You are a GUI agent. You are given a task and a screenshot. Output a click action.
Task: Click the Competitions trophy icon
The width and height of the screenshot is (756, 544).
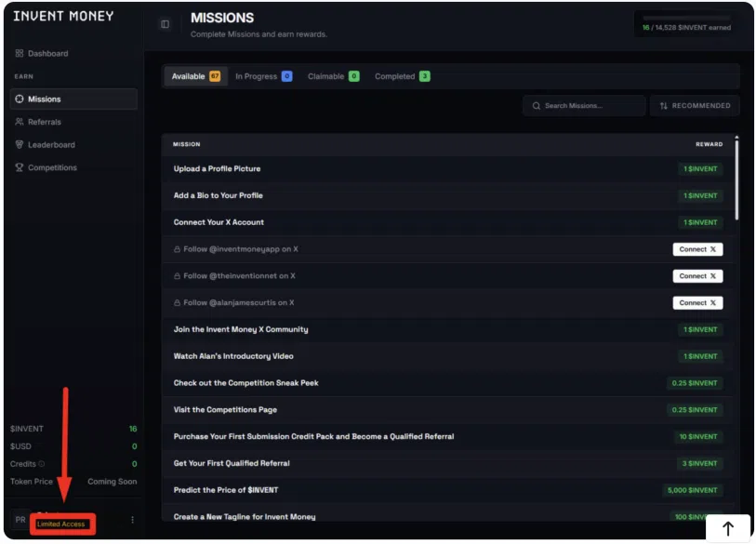tap(20, 168)
